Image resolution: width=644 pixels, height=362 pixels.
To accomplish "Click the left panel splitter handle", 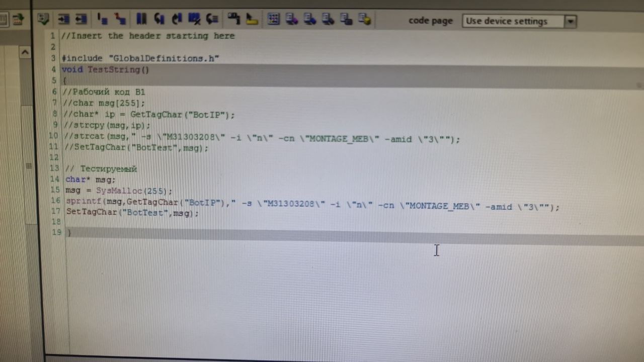I will (x=29, y=166).
